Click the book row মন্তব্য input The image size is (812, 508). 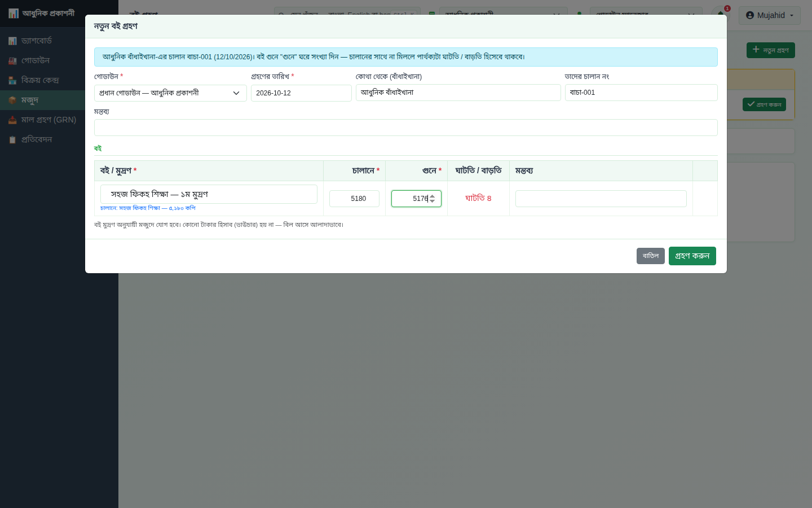pos(601,199)
